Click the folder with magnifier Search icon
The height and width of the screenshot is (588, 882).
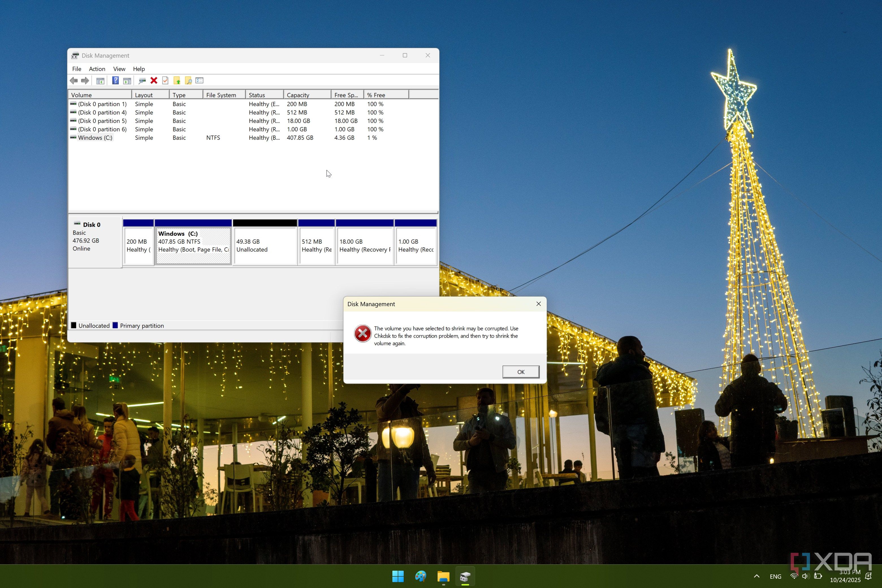188,80
